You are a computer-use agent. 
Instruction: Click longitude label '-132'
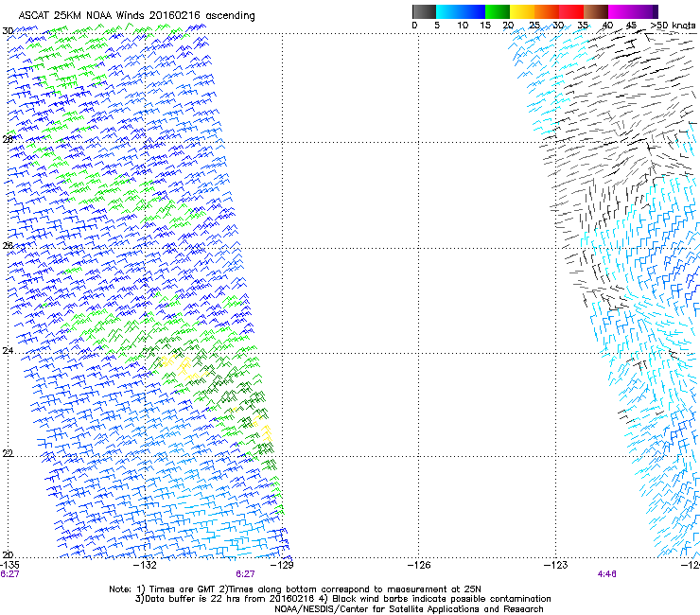click(x=146, y=565)
